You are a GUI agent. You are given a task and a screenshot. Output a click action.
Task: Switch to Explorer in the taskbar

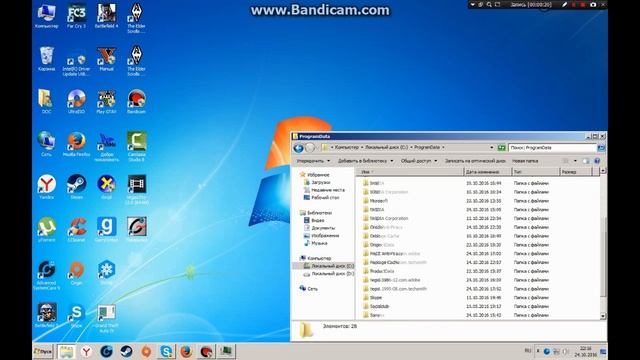67,351
